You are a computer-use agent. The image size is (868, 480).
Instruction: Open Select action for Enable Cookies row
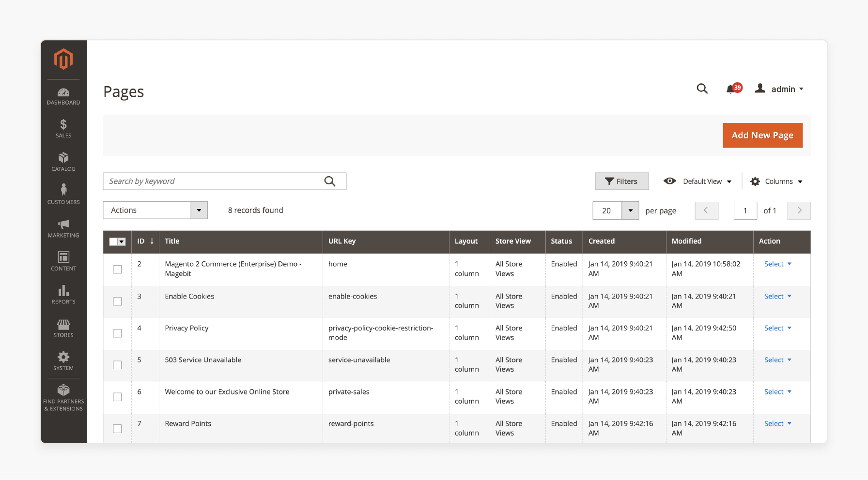pos(778,296)
